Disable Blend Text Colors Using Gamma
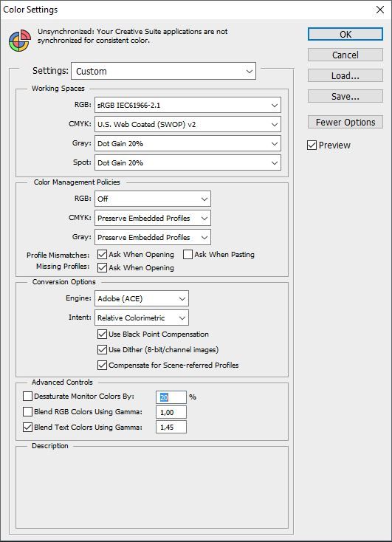This screenshot has height=542, width=392. point(27,428)
